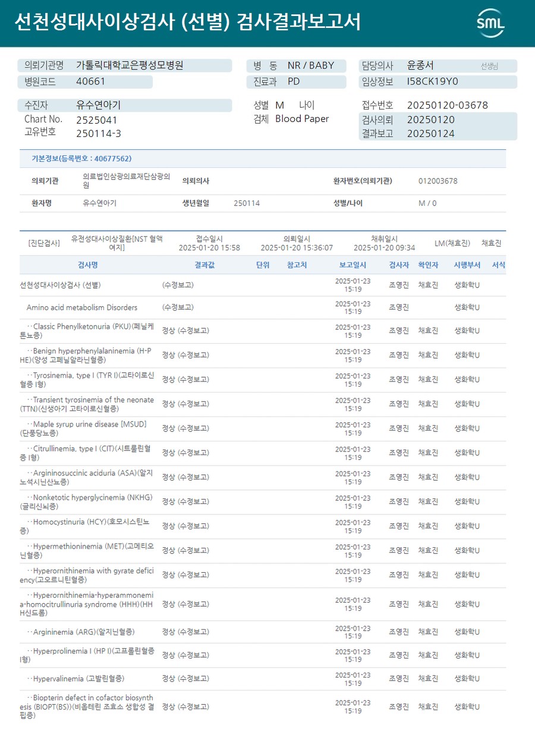Select the Classic Phenylketonuria (PKU) row
The width and height of the screenshot is (535, 756).
coord(263,331)
